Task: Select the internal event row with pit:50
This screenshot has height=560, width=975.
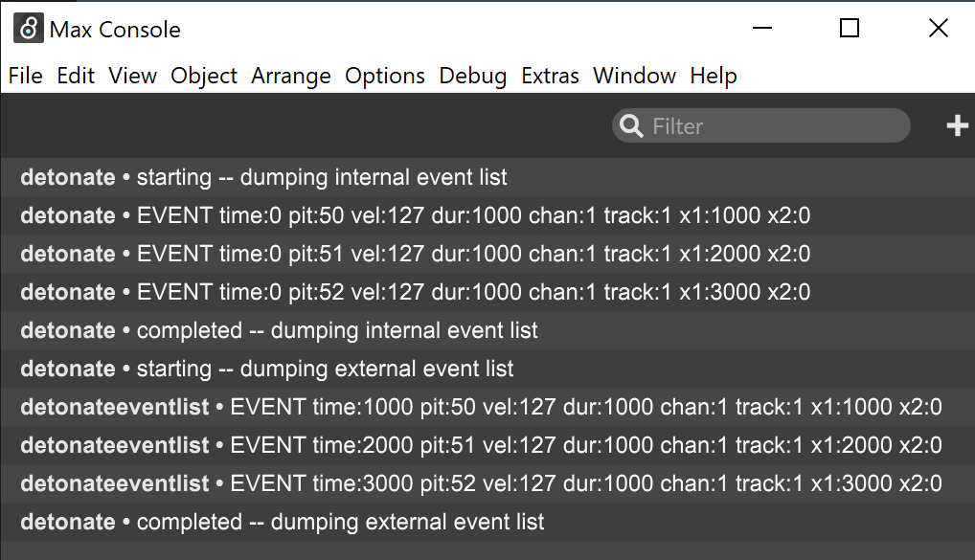Action: [x=487, y=215]
